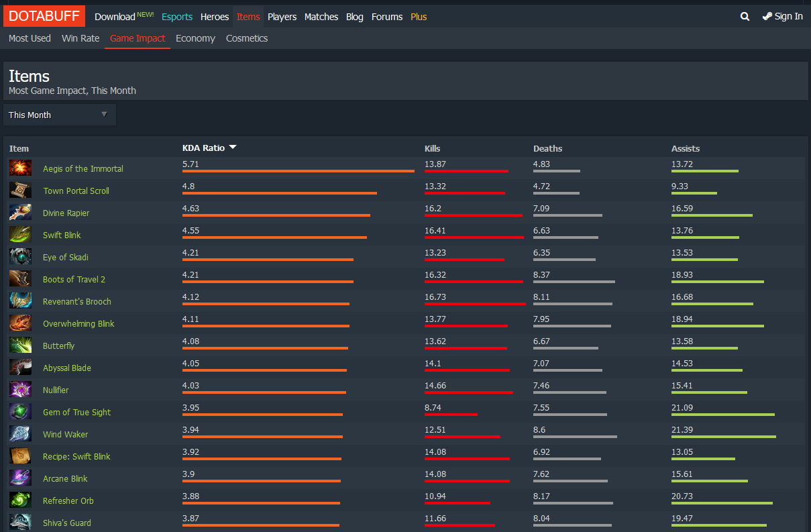Click the Shiva's Guard item icon
Viewport: 811px width, 532px height.
[x=20, y=523]
